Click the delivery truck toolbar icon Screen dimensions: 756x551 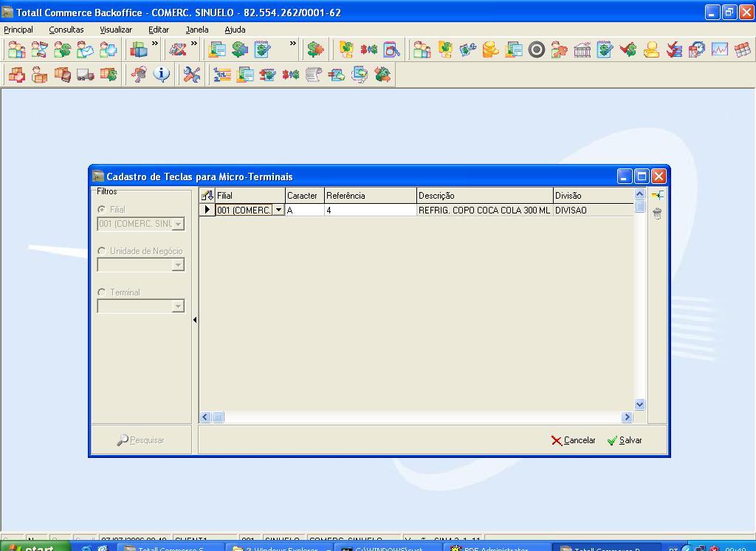(x=85, y=75)
